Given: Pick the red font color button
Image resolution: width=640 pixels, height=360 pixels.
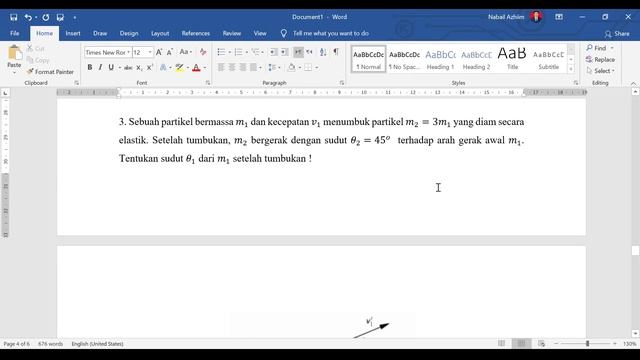Looking at the screenshot, I should [196, 67].
